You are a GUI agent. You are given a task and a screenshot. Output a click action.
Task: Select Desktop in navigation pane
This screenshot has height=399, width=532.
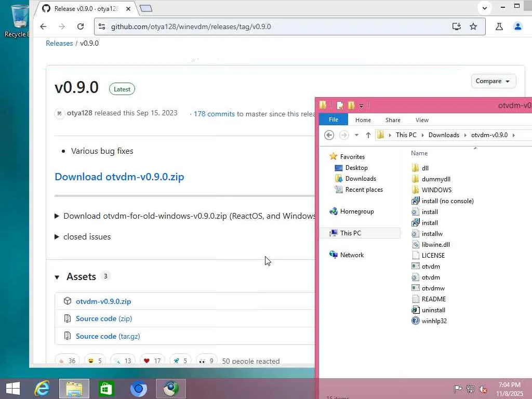356,168
